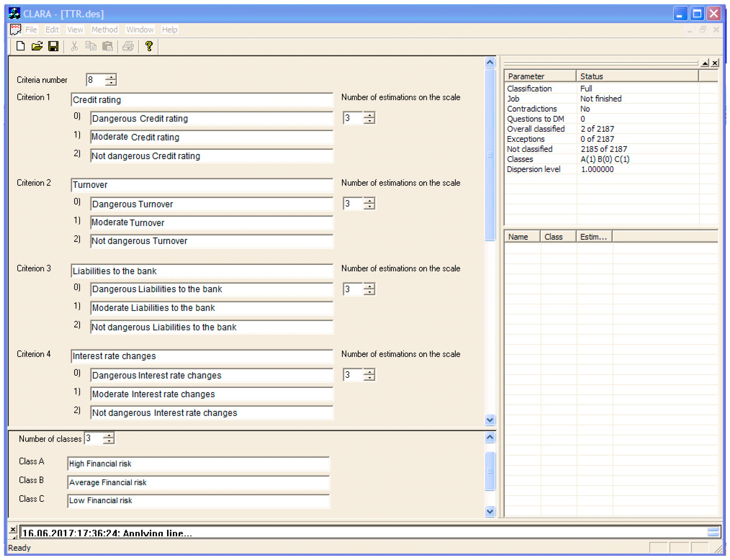The height and width of the screenshot is (560, 730).
Task: Open print via the printer icon
Action: [x=128, y=46]
